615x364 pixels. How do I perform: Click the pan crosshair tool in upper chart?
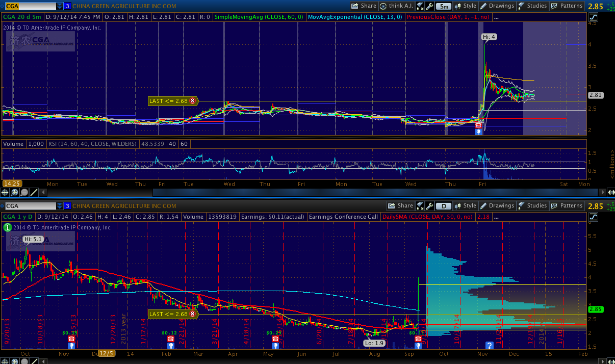click(5, 192)
